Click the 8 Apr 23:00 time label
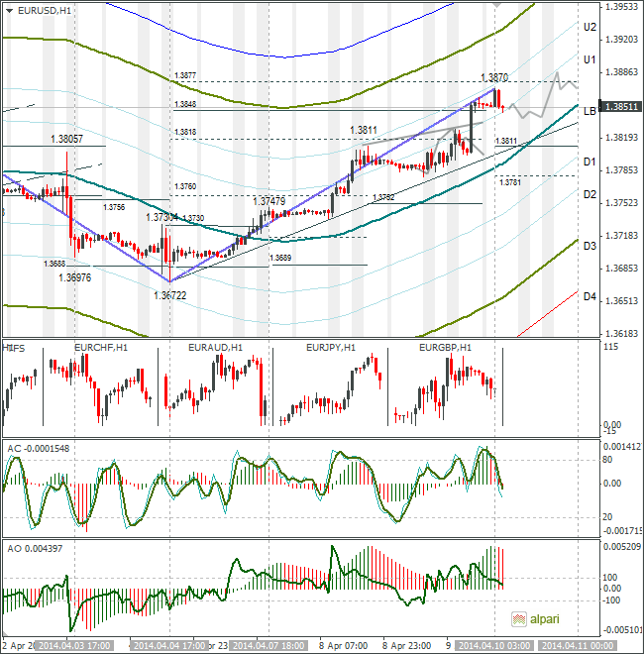This screenshot has height=654, width=644. pyautogui.click(x=407, y=646)
